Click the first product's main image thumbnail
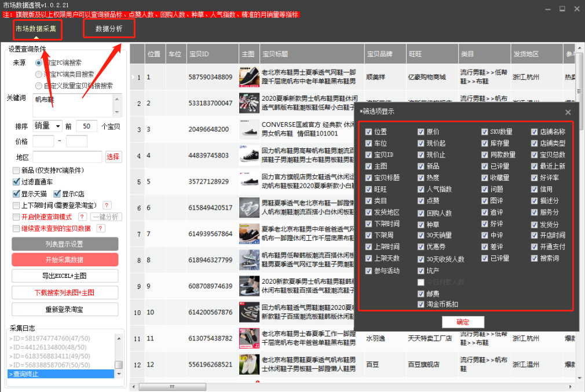 248,76
